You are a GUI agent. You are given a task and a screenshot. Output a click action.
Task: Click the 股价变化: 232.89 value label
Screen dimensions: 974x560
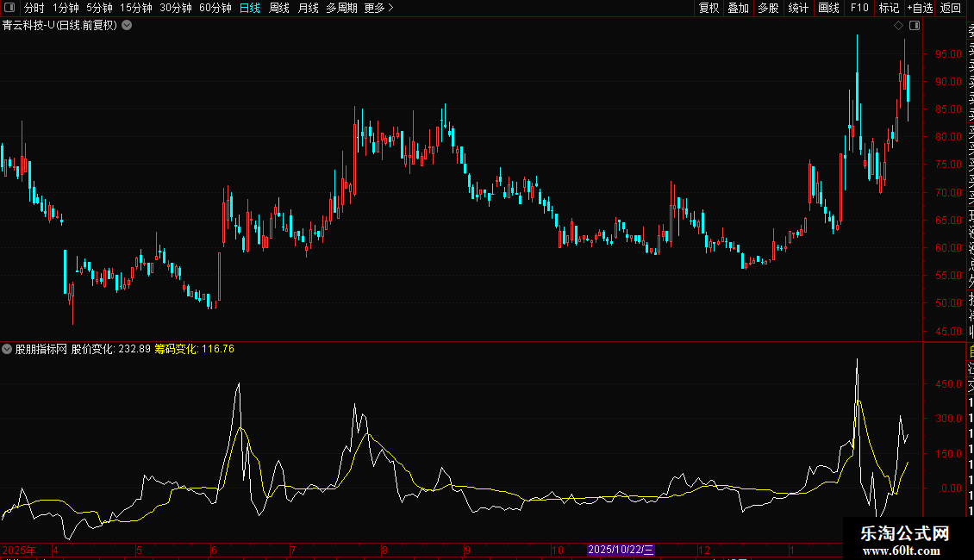click(x=111, y=349)
